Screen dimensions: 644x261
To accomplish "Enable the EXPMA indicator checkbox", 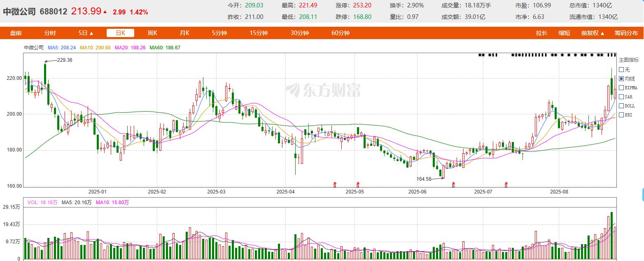I will (622, 88).
